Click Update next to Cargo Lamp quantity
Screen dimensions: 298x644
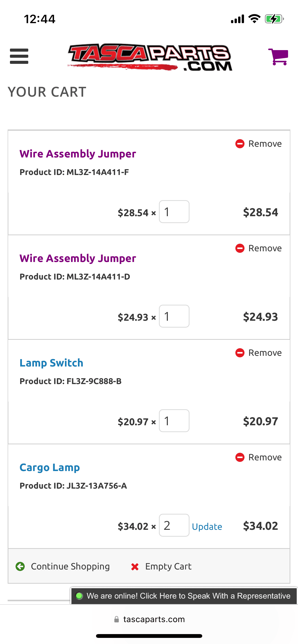(207, 526)
